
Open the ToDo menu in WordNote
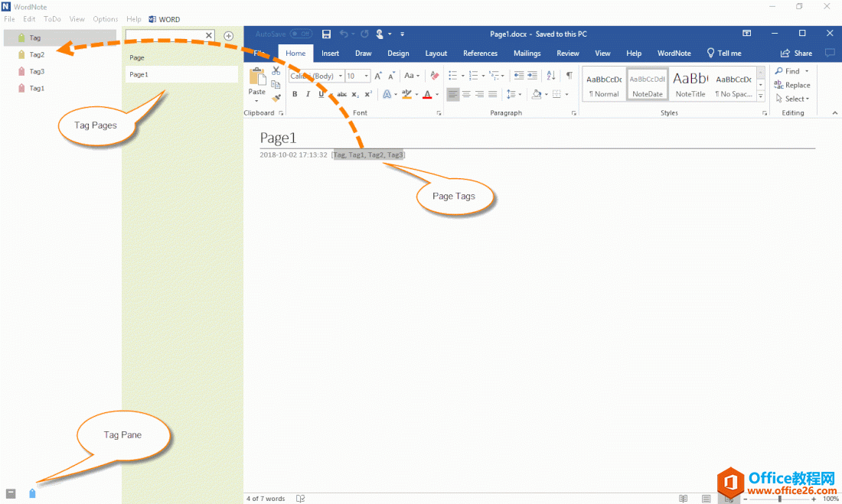click(x=52, y=19)
